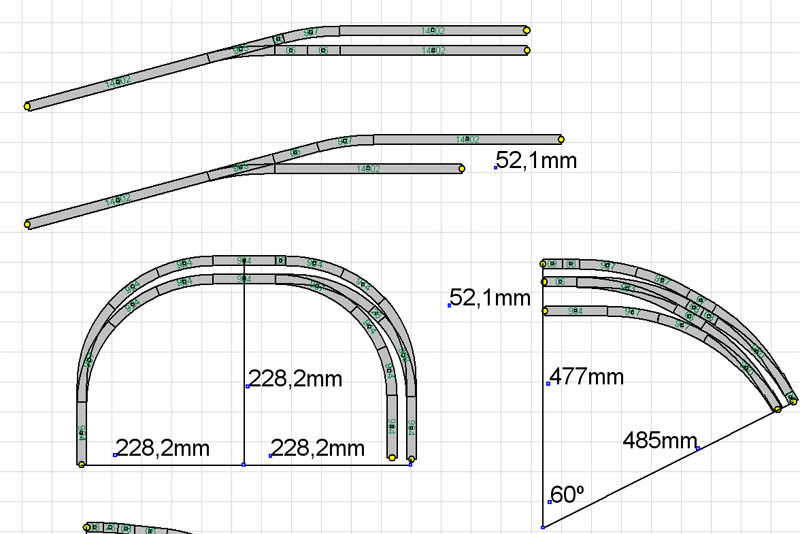This screenshot has width=800, height=534.
Task: Select the 52,1mm label beside the second siding layout
Action: [536, 160]
